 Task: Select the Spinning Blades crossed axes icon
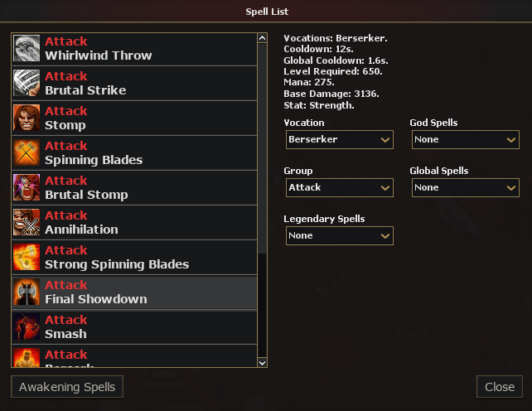point(27,152)
